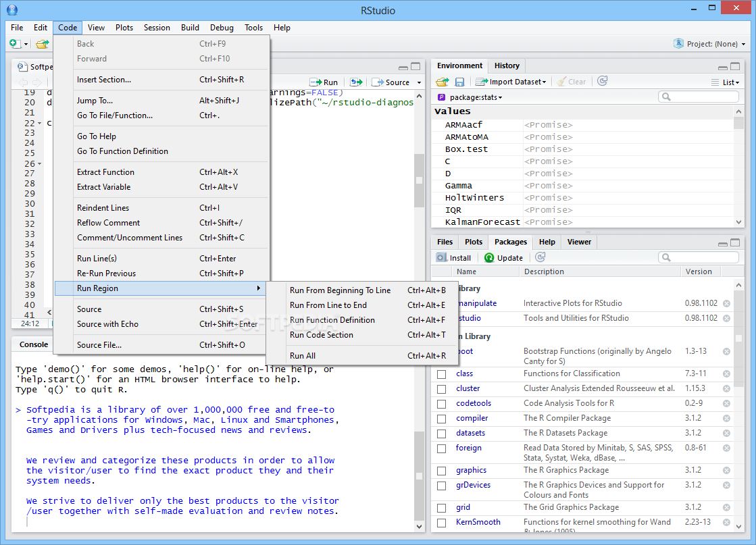Open the grDevices package link
The image size is (756, 545).
tap(473, 485)
